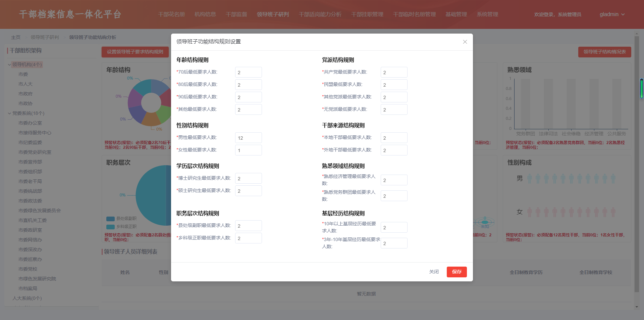Collapse the 党委系统(18个) tree node
The width and height of the screenshot is (644, 320).
(9, 113)
